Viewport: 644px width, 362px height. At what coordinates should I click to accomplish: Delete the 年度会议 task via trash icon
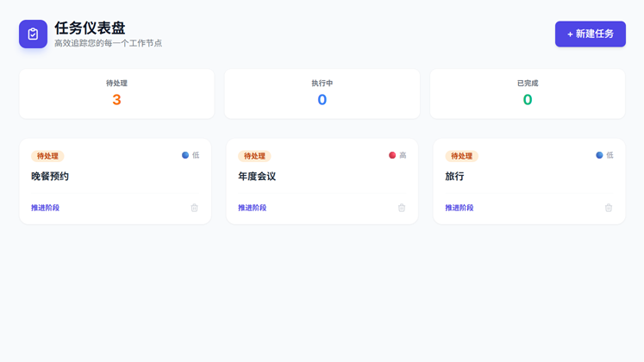pyautogui.click(x=401, y=208)
